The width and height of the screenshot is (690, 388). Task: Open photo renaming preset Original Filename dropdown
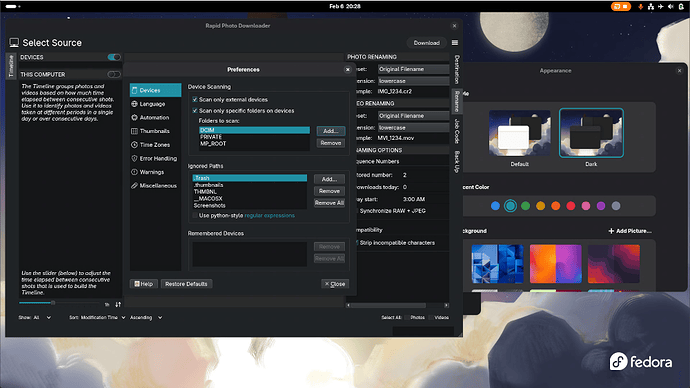coord(413,69)
